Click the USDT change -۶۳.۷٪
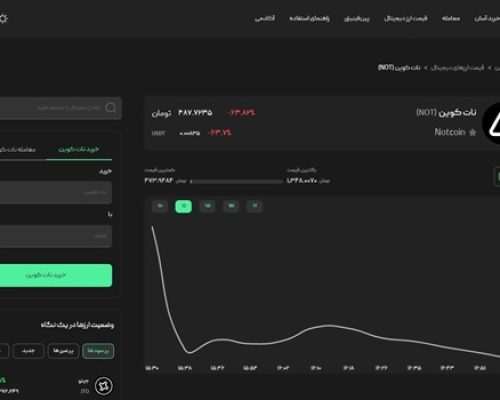 (220, 133)
